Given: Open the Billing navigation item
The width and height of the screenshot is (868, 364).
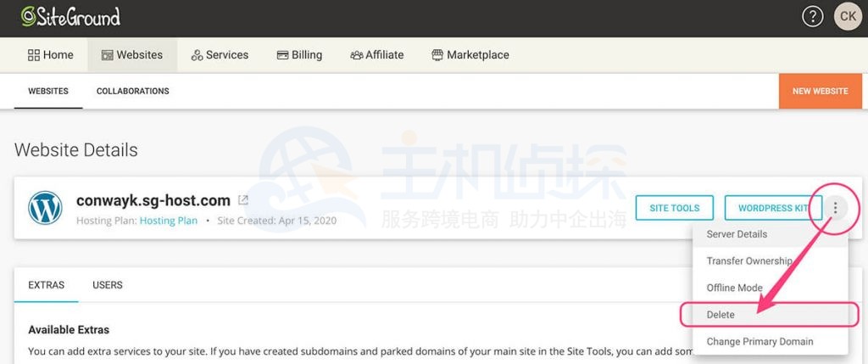Looking at the screenshot, I should 299,55.
